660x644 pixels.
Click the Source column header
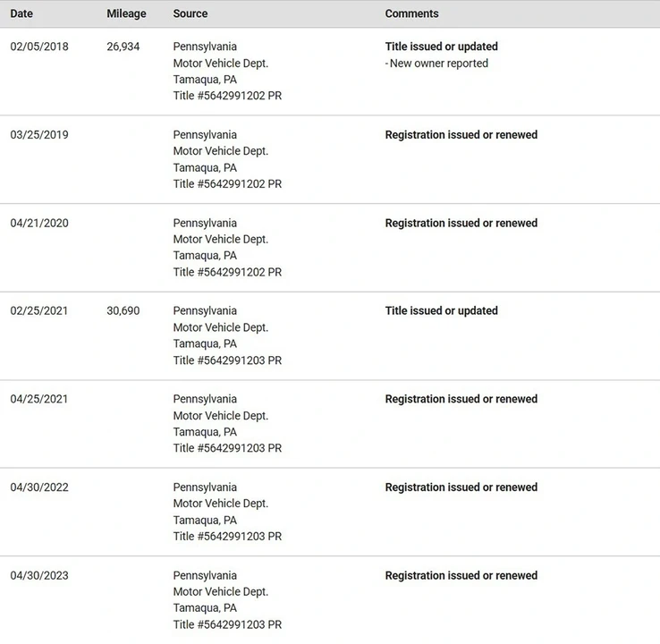190,13
